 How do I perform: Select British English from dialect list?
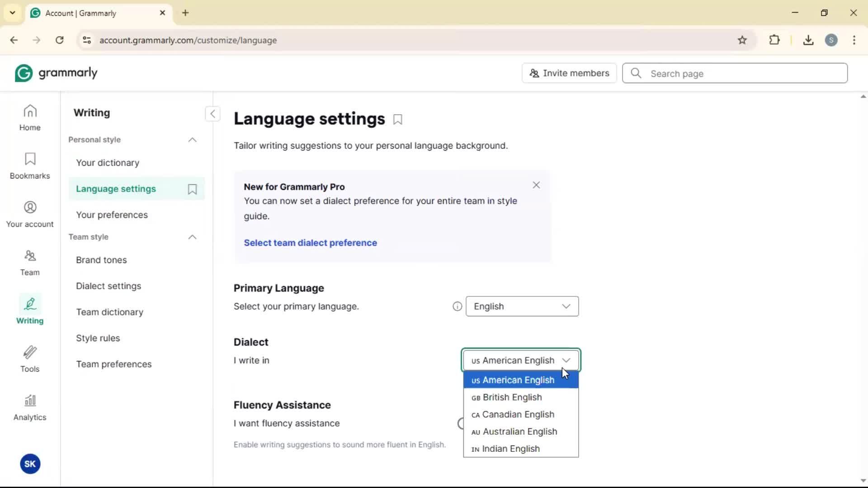click(x=512, y=398)
